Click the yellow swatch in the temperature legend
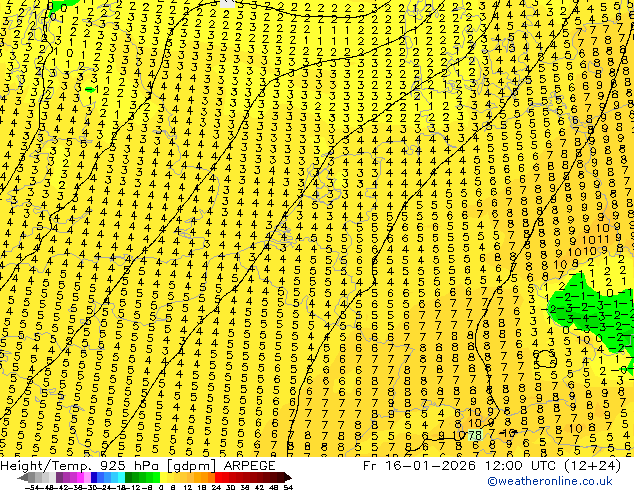The image size is (634, 490). pos(163,477)
